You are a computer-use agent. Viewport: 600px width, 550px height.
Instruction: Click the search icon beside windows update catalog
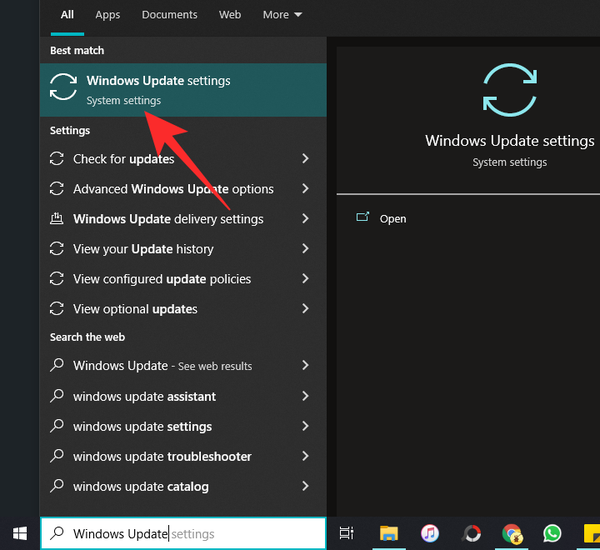57,486
